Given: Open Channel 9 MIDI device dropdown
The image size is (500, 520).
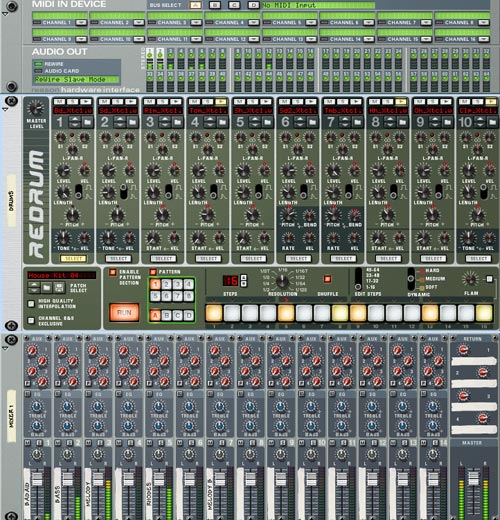Looking at the screenshot, I should [81, 39].
